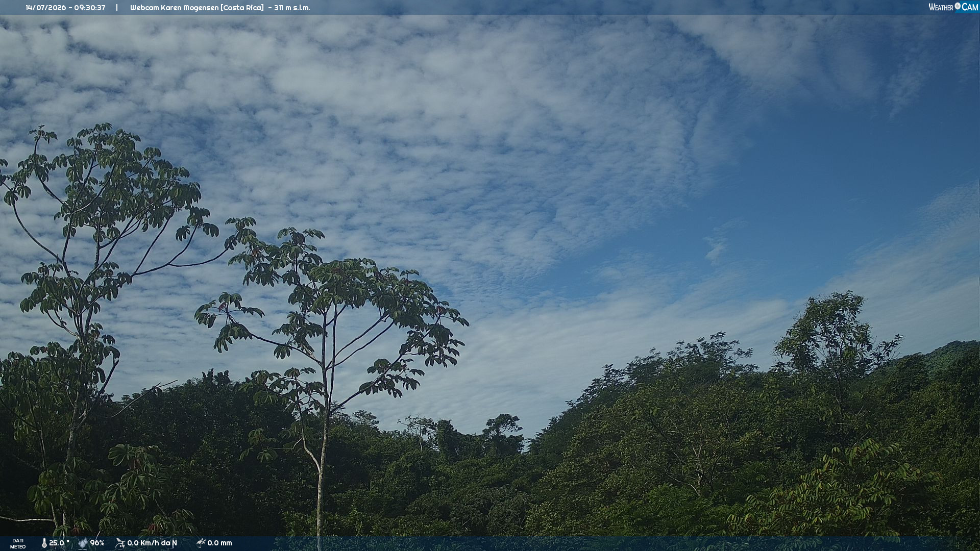Click the Webcam Karen Mogensen [Costa Rica] title
The height and width of the screenshot is (551, 980).
pos(197,8)
